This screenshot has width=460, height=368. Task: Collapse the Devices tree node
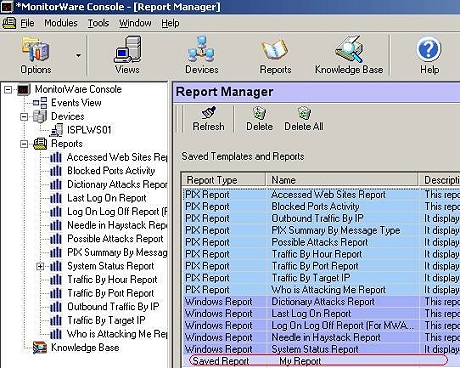click(24, 117)
